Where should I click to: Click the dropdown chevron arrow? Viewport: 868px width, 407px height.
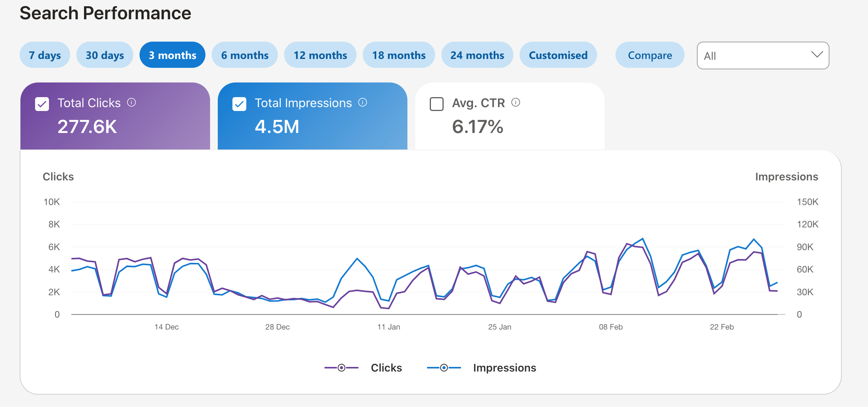pos(817,55)
